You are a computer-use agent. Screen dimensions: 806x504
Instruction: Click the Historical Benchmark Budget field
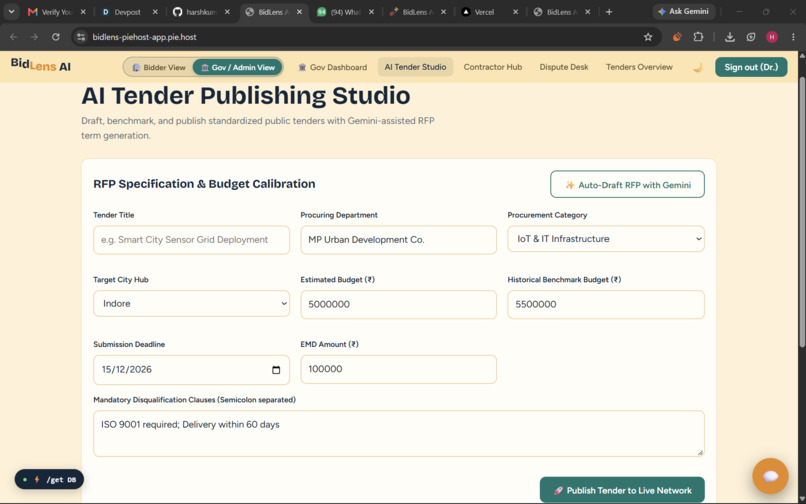606,304
